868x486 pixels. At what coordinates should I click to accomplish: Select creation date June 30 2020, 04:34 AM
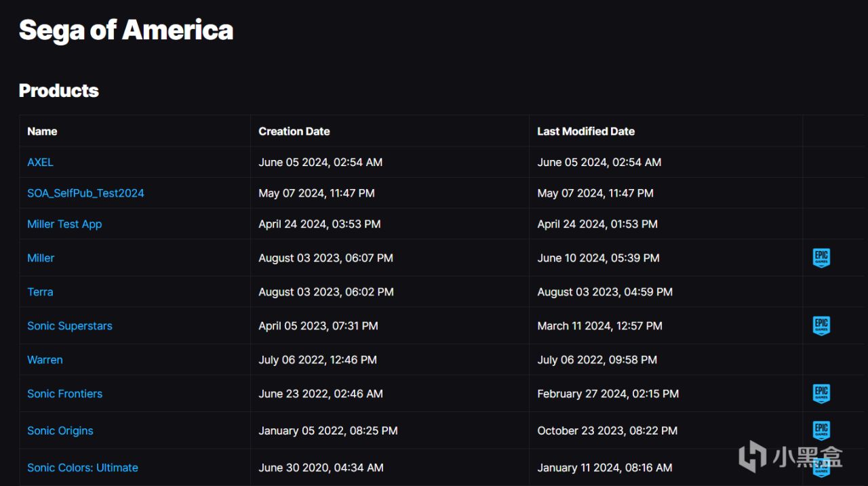coord(321,468)
